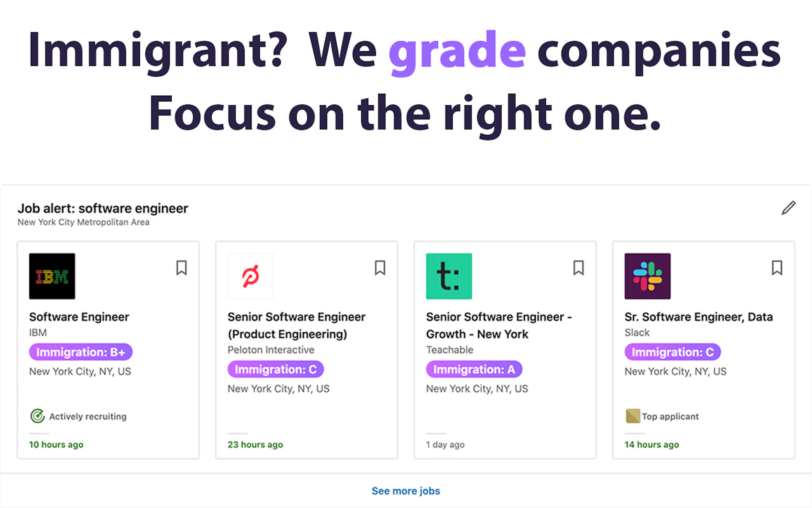Viewport: 812px width, 508px height.
Task: Bookmark the Teachable job listing
Action: tap(578, 268)
